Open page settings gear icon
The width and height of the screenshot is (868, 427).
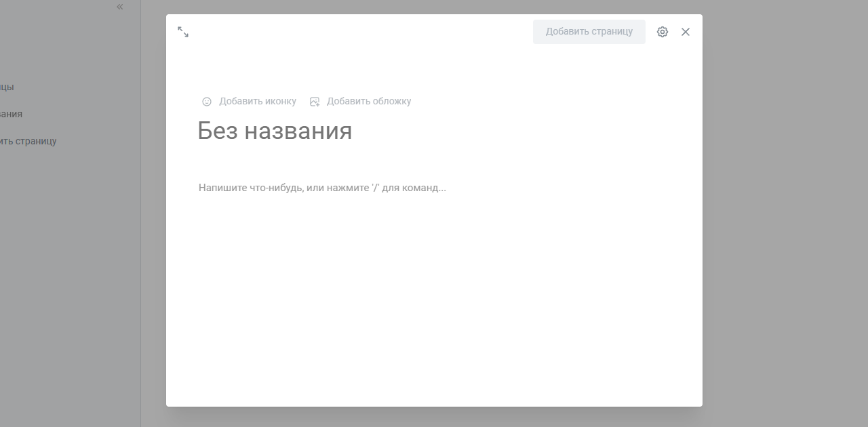pos(663,32)
